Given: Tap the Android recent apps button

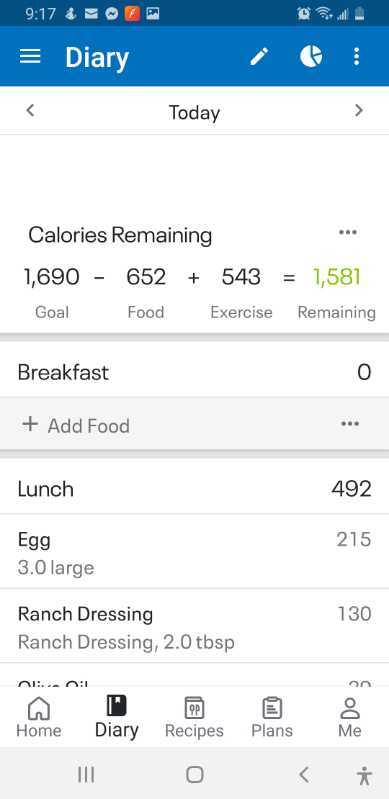Looking at the screenshot, I should tap(86, 775).
